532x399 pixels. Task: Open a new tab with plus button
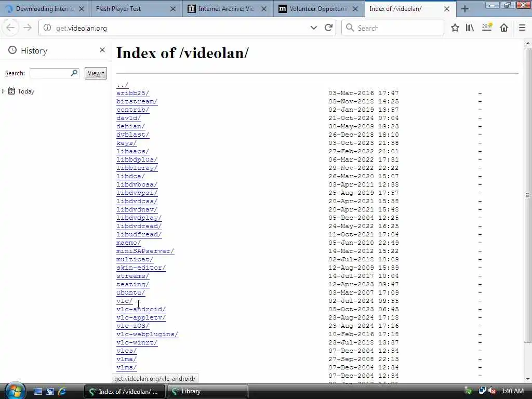click(465, 9)
